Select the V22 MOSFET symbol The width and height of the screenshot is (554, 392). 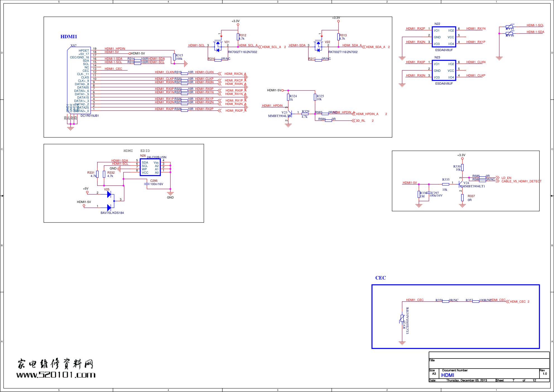(x=318, y=46)
